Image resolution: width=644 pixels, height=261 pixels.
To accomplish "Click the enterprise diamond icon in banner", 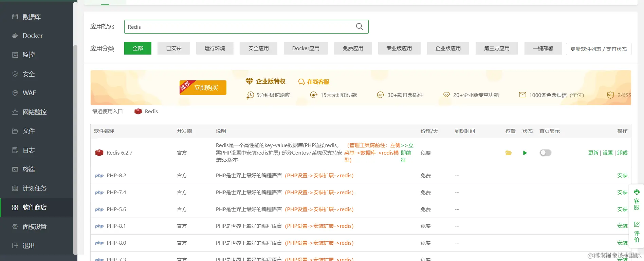I will [249, 81].
